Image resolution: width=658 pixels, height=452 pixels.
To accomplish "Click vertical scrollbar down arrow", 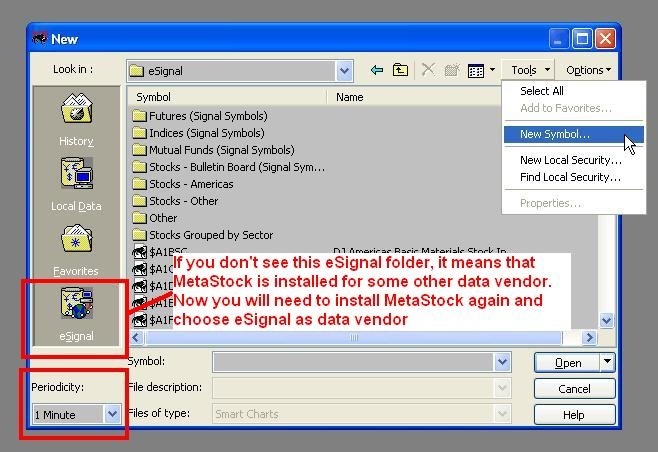I will tap(606, 321).
